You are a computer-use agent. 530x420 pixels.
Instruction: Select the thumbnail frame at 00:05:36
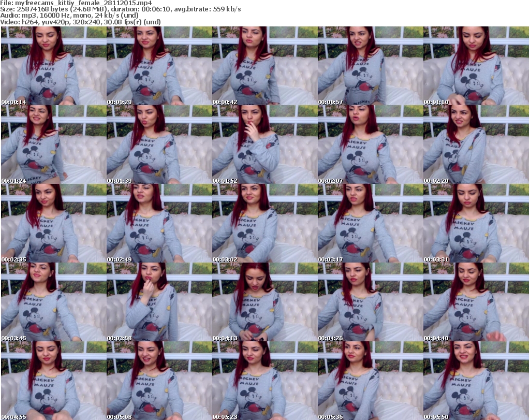371,381
